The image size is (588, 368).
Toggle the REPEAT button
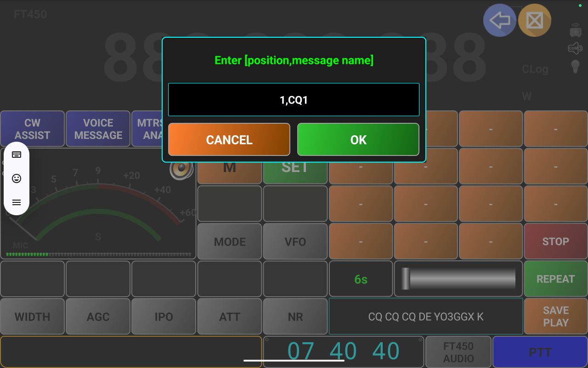(x=555, y=279)
